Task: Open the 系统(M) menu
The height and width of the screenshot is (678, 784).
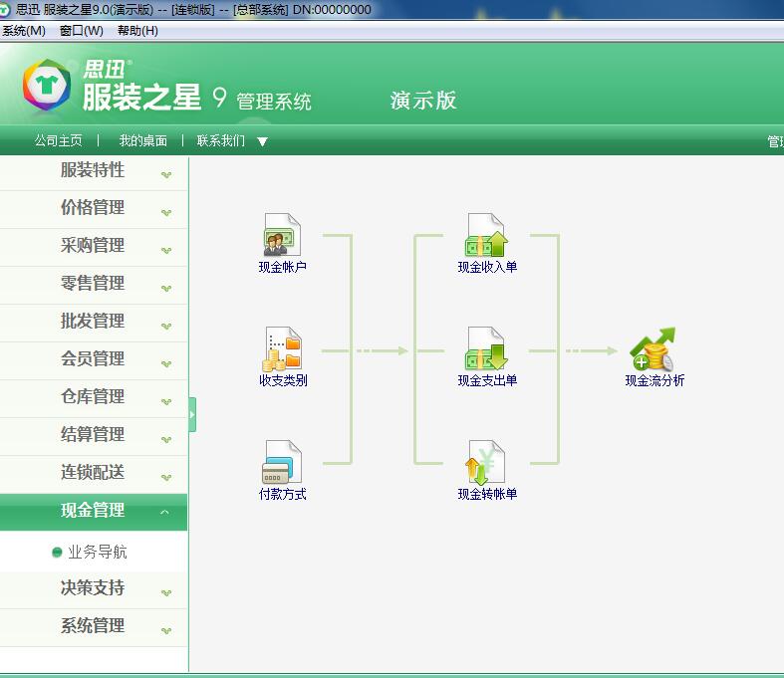Action: coord(24,31)
